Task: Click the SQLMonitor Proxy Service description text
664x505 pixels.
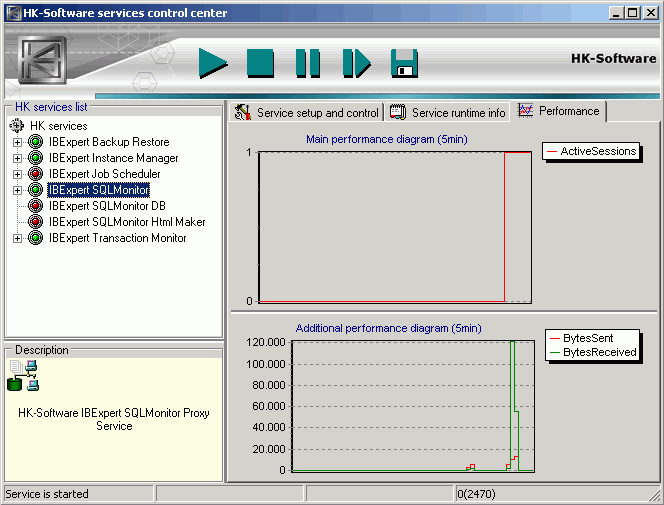Action: [x=114, y=419]
